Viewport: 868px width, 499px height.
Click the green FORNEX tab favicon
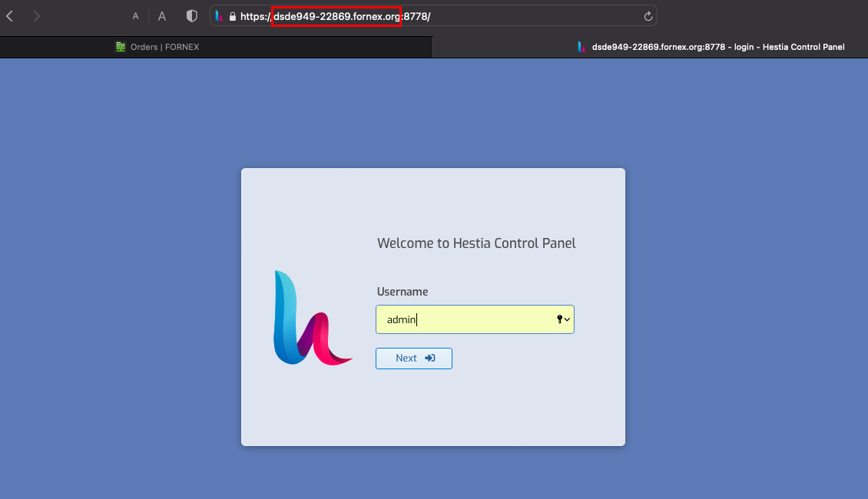pos(121,47)
